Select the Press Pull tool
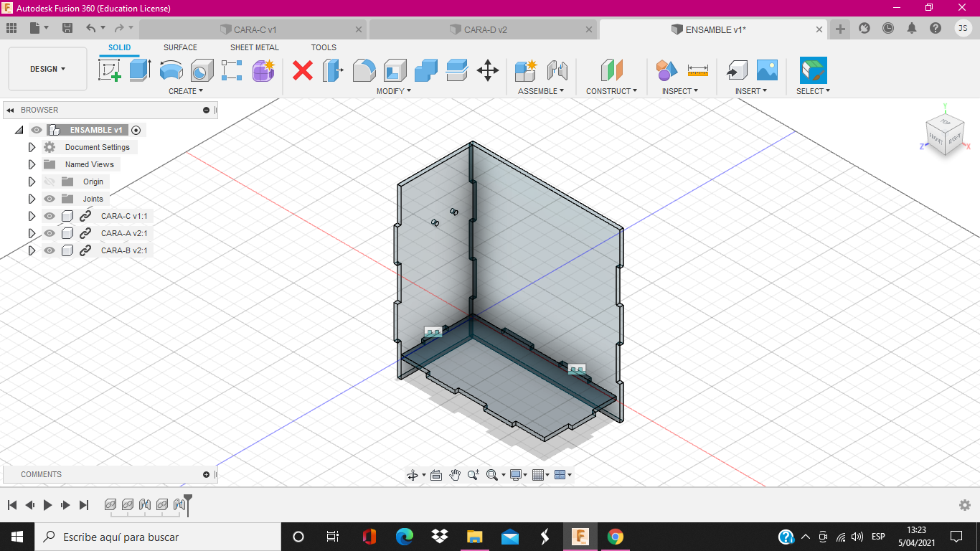980x551 pixels. (333, 70)
